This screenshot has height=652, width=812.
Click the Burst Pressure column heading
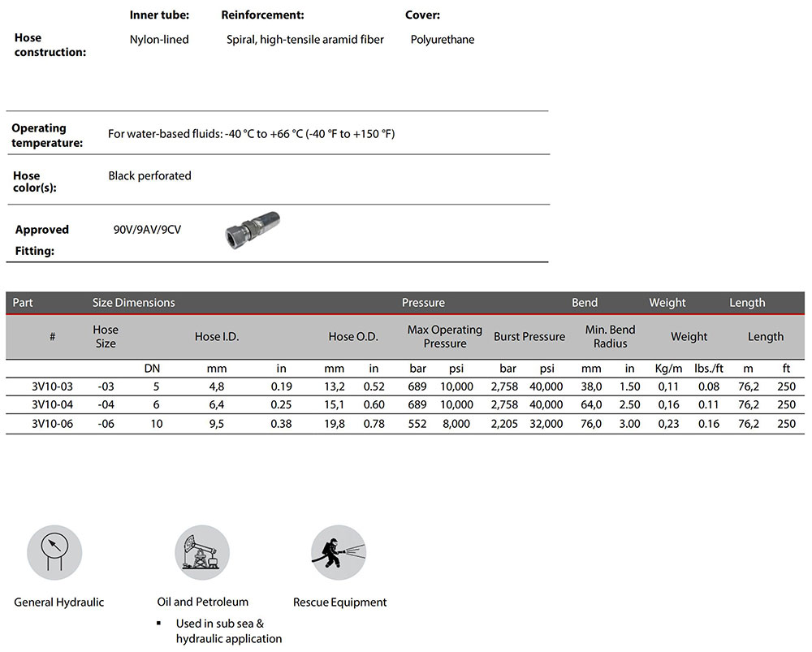529,336
